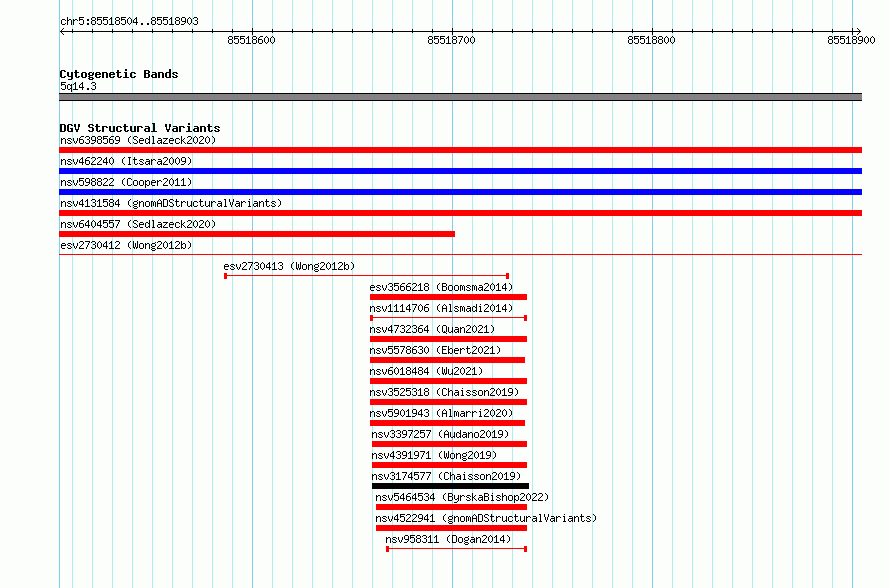Open variant nsv462240 (Itsara2009) label

(x=126, y=161)
